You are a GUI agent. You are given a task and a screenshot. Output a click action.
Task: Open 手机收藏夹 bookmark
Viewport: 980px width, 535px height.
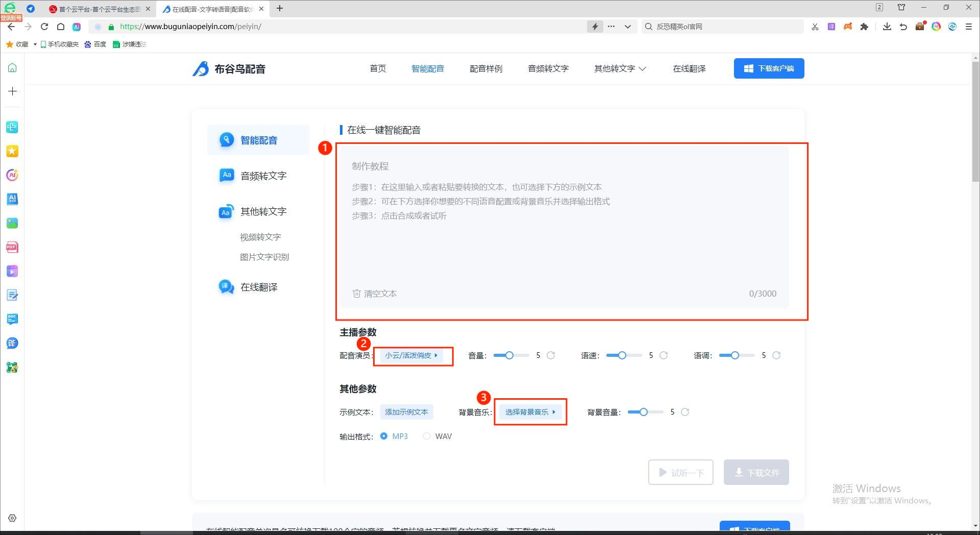(x=60, y=44)
